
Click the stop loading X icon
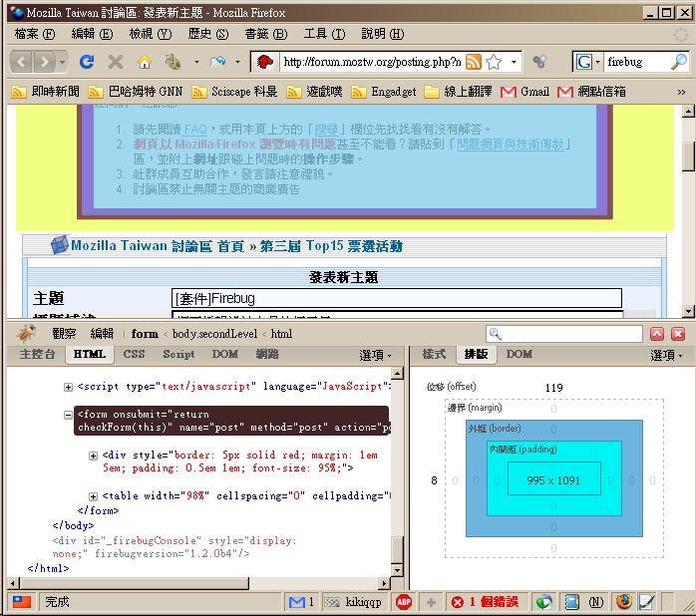point(116,62)
